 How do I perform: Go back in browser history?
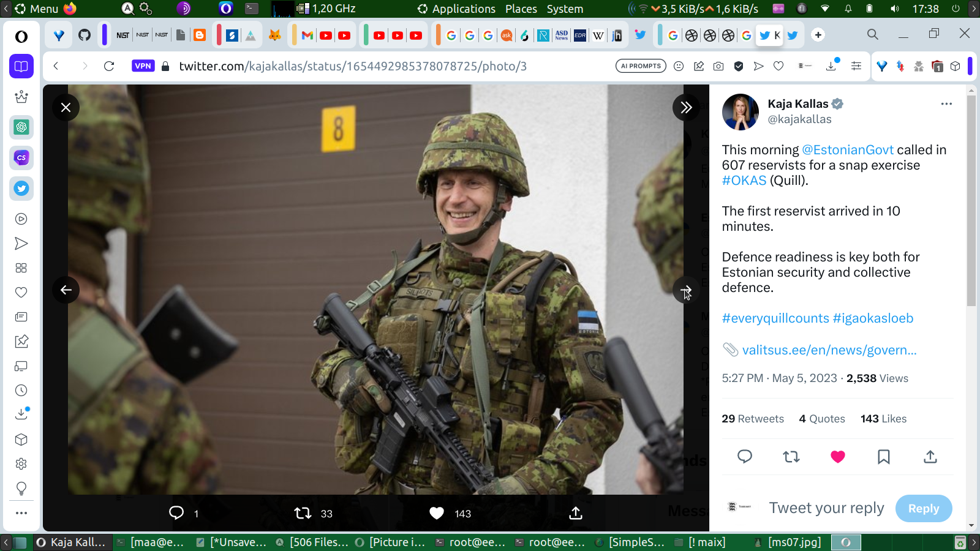tap(56, 66)
